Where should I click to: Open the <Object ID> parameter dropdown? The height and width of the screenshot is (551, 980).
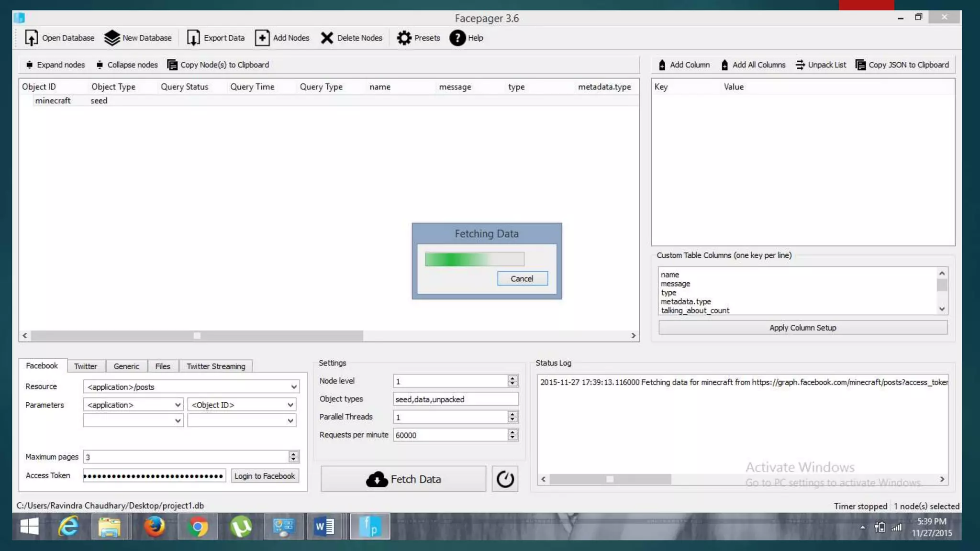[x=290, y=405]
